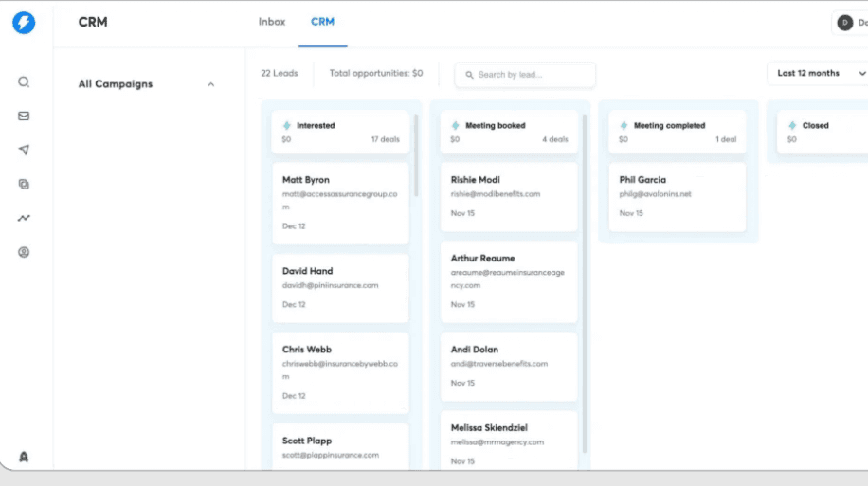Open the copy templates icon in sidebar
This screenshot has width=868, height=486.
tap(24, 185)
